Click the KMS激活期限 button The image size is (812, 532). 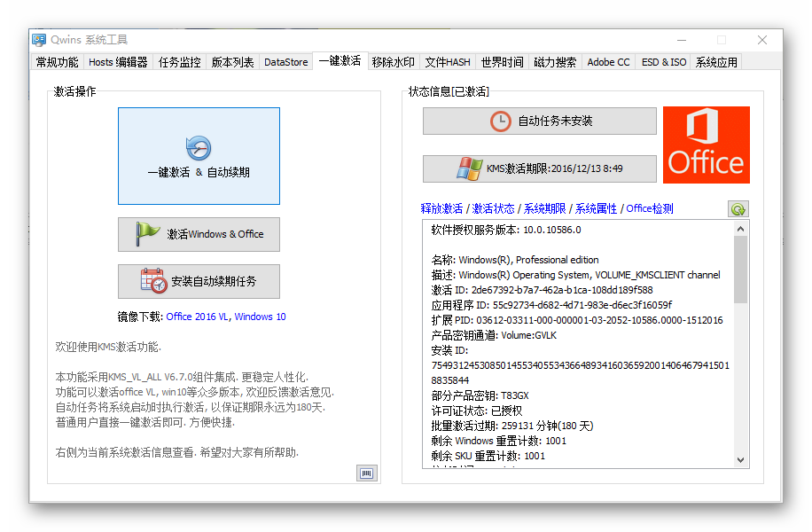click(x=539, y=168)
